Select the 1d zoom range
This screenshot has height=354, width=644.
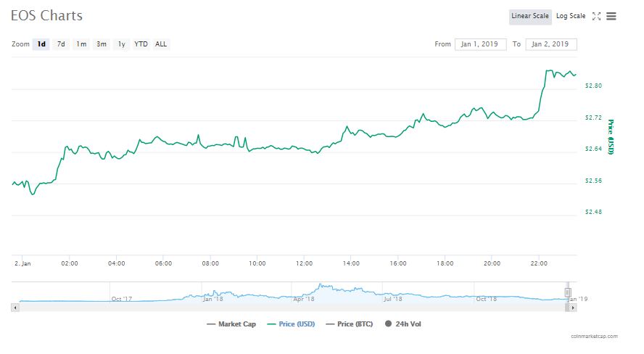[41, 44]
